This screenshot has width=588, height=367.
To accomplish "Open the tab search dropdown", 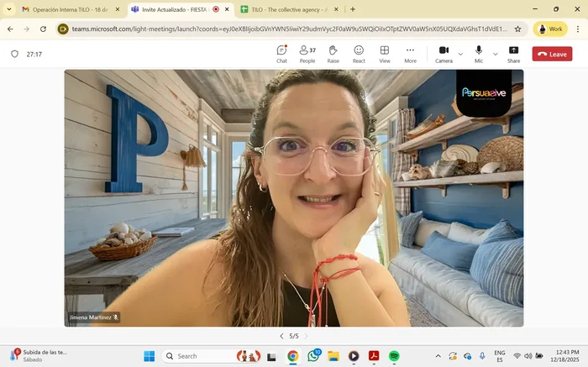I will tap(9, 9).
